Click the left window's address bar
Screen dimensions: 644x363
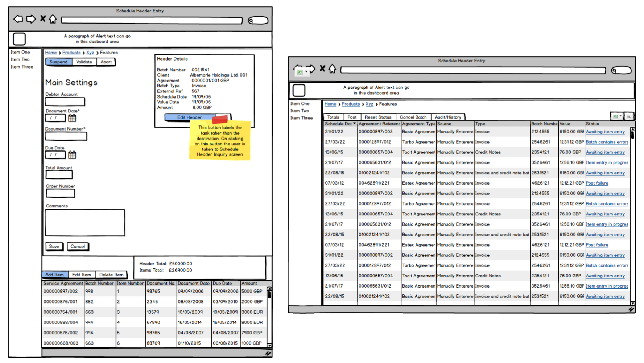coord(152,21)
